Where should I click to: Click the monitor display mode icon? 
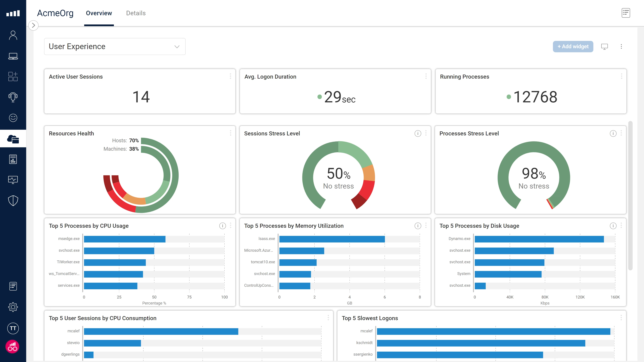(x=604, y=46)
